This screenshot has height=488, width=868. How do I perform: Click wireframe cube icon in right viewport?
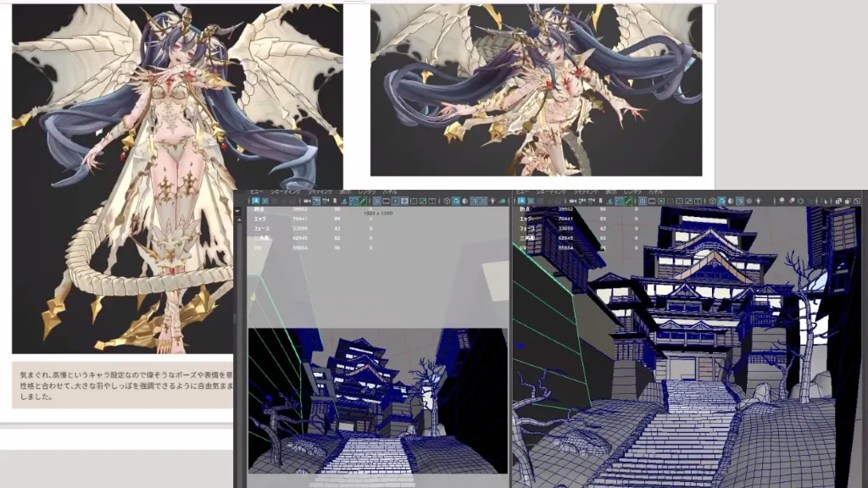pyautogui.click(x=712, y=201)
